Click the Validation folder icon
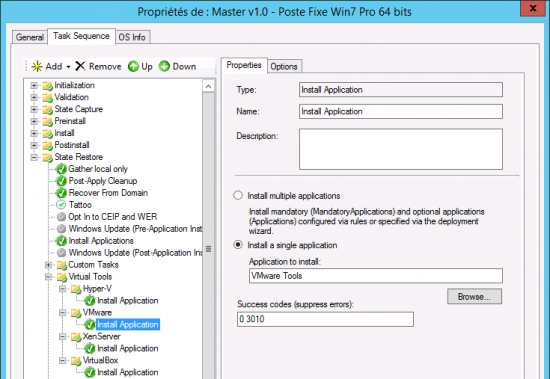550x379 pixels. point(47,98)
